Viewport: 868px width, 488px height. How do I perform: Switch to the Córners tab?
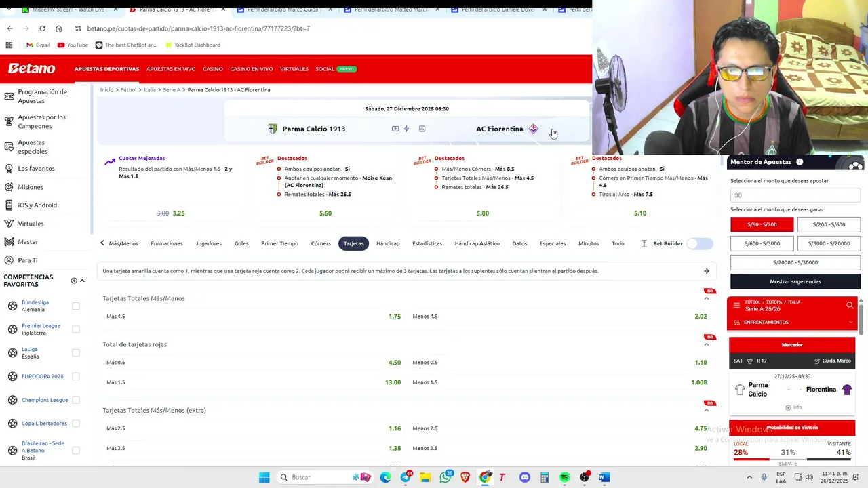[x=321, y=243]
